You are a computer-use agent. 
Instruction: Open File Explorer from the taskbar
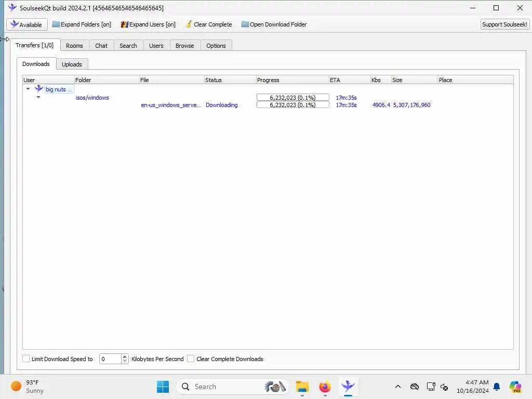tap(302, 387)
